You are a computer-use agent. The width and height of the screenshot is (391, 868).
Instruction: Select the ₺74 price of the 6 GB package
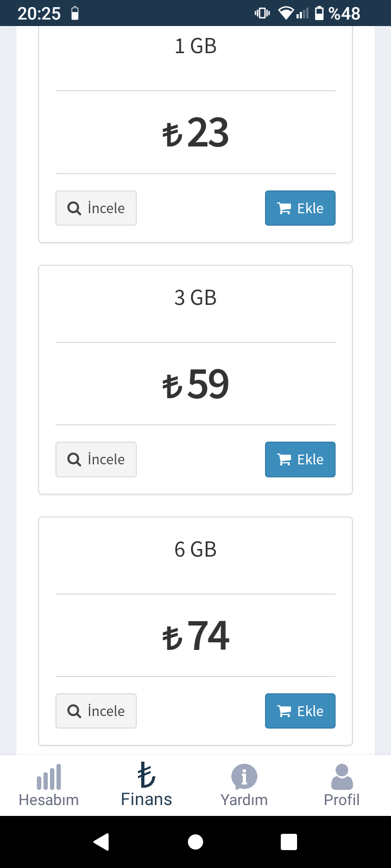point(195,636)
